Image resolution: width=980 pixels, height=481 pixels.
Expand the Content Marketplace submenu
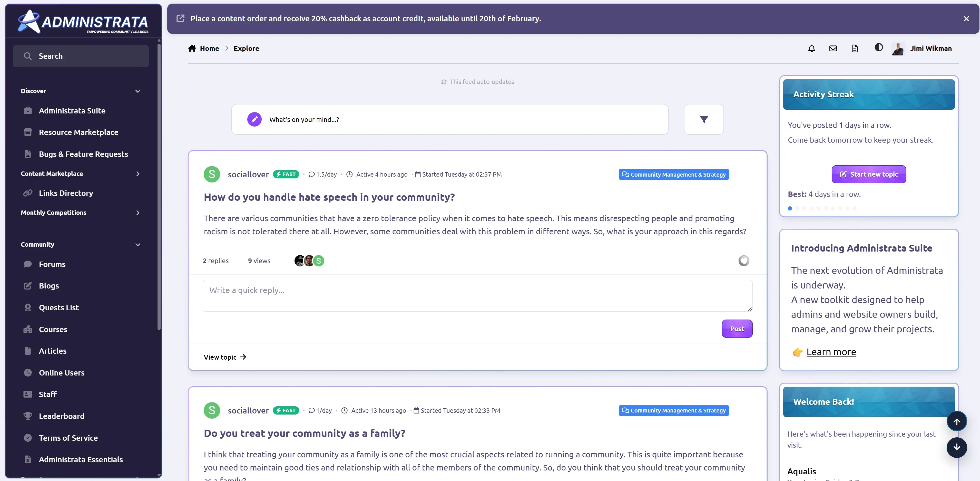tap(138, 174)
